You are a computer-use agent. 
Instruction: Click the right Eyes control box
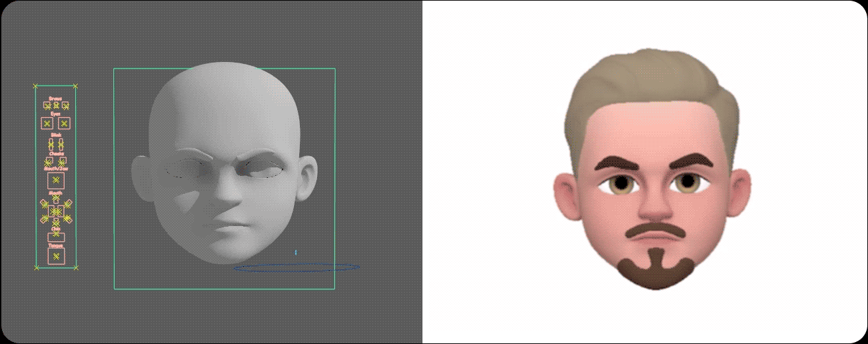tap(65, 123)
